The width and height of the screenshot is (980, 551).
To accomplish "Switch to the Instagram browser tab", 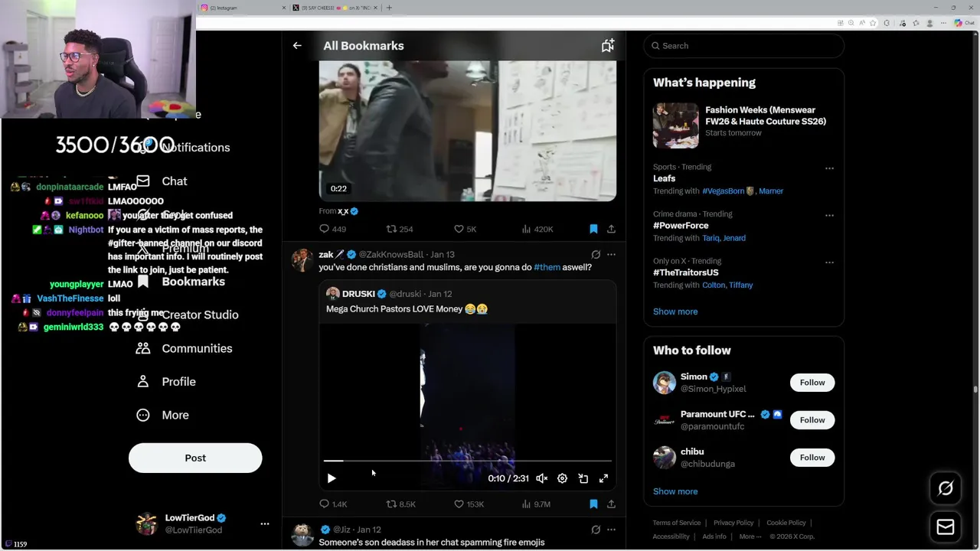I will point(242,8).
